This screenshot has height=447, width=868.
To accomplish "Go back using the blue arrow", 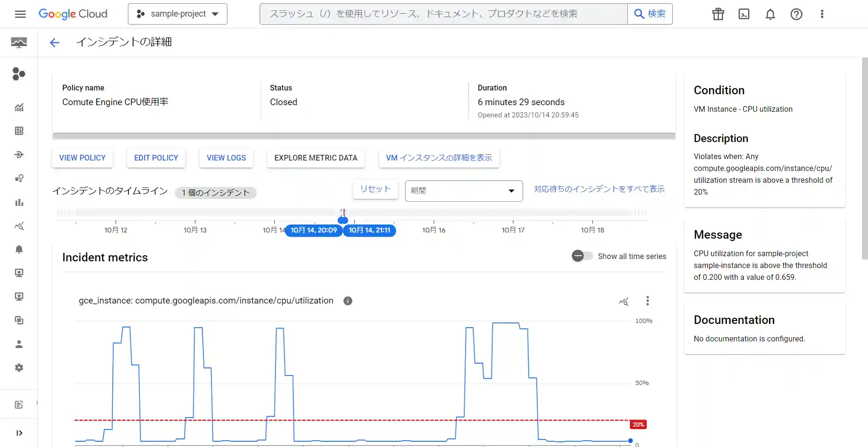I will click(54, 43).
